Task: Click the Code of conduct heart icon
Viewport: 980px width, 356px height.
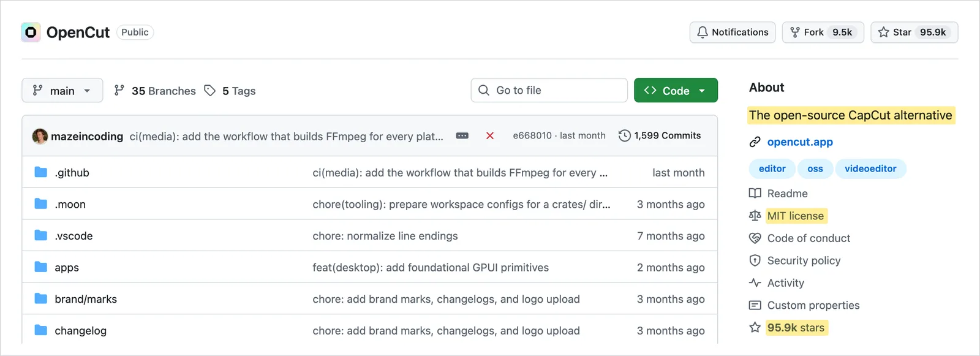Action: pos(755,238)
